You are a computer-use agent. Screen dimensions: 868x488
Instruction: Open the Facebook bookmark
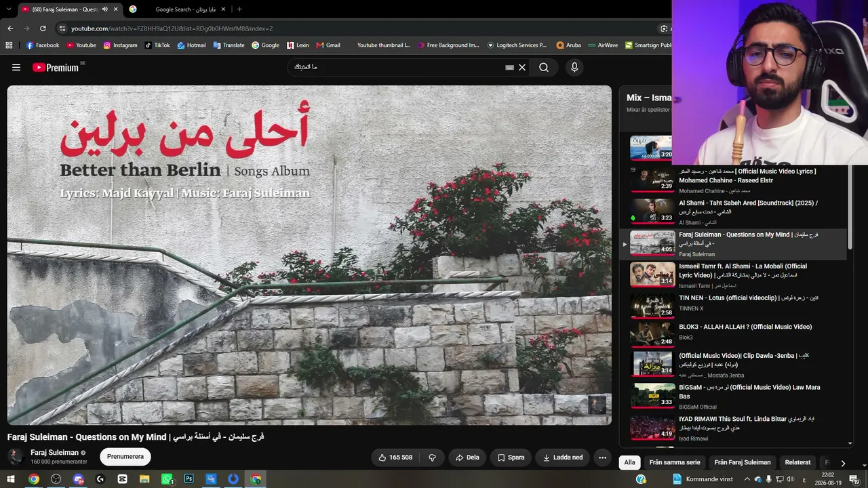pos(43,45)
